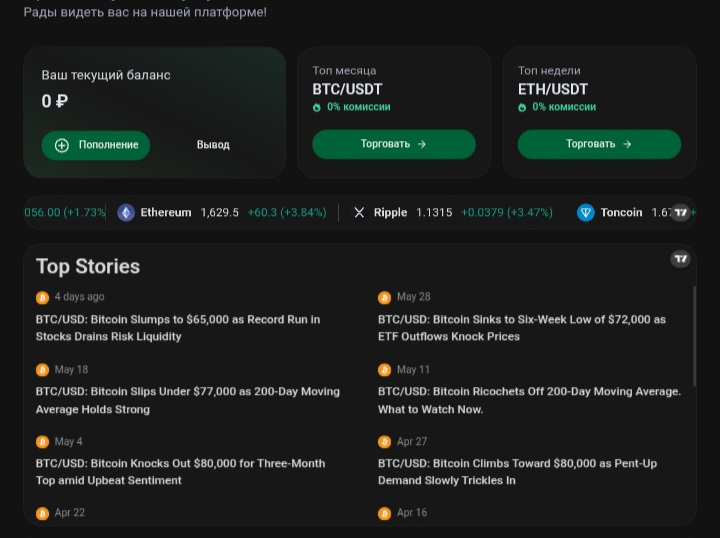Open story Bitcoin Slips Under $77,000
This screenshot has width=720, height=538.
188,400
